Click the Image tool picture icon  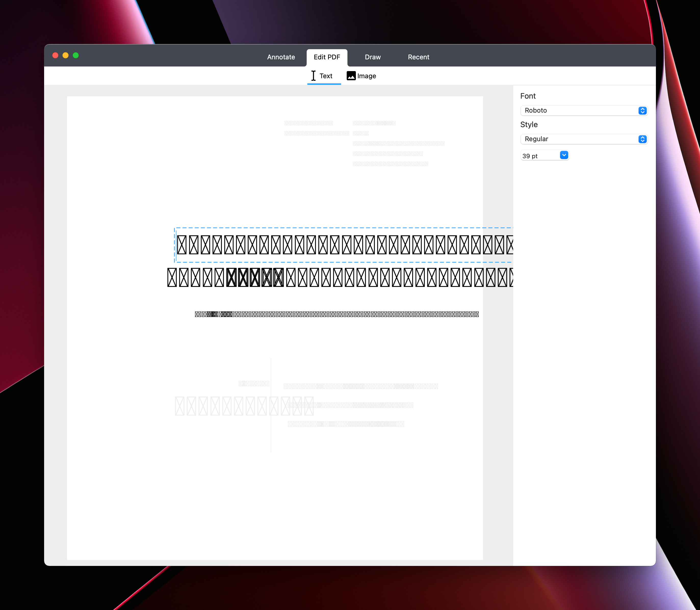click(351, 76)
